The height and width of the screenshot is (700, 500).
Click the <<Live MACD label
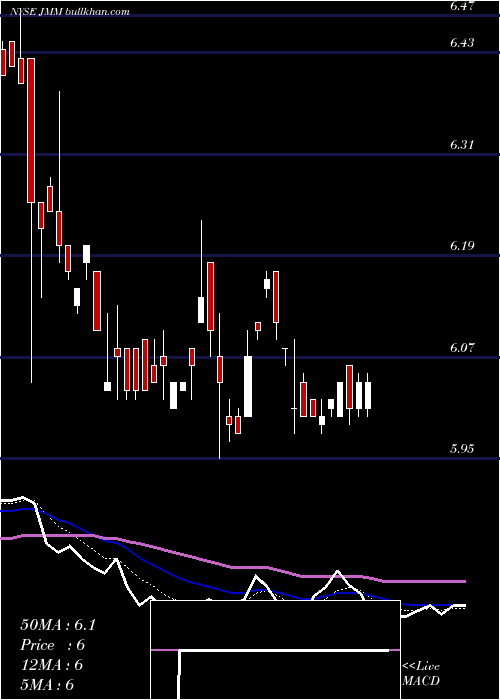click(421, 673)
